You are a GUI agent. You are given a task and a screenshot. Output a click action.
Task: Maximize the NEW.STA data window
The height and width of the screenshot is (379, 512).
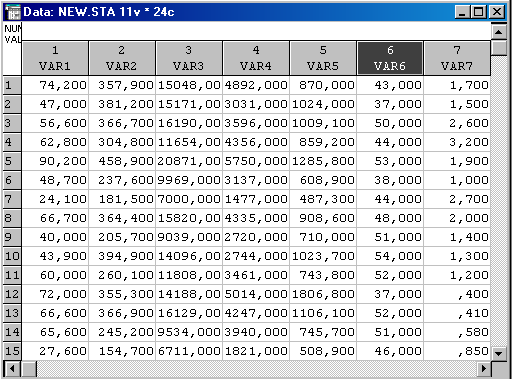(x=479, y=12)
